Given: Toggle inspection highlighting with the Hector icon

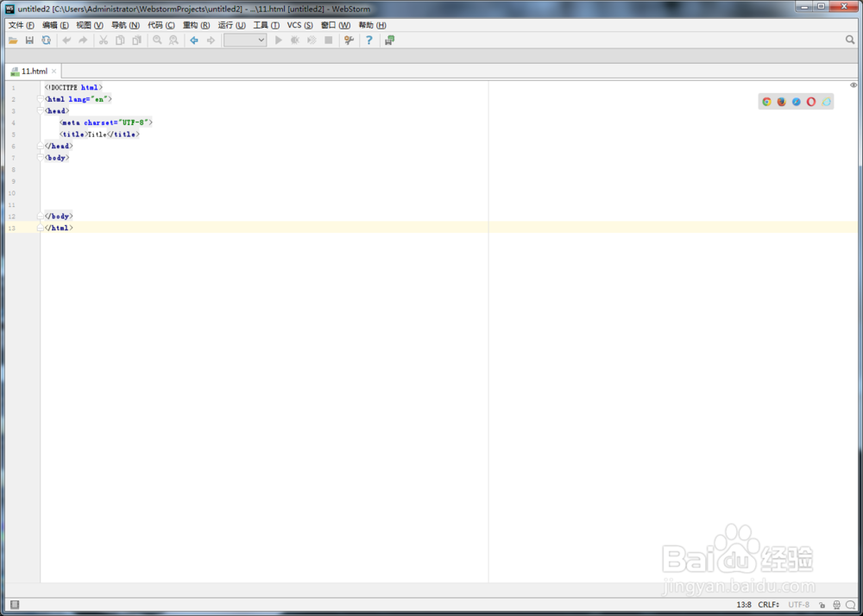Looking at the screenshot, I should pos(835,604).
